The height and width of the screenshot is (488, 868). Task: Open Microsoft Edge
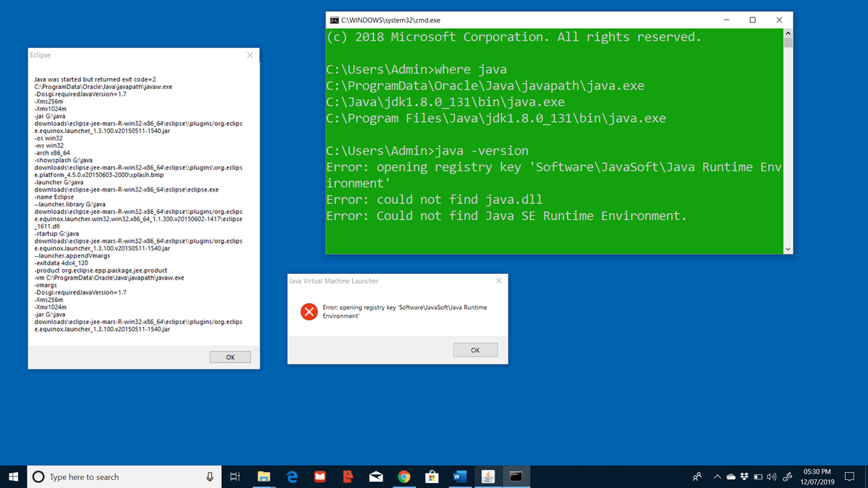pyautogui.click(x=292, y=476)
